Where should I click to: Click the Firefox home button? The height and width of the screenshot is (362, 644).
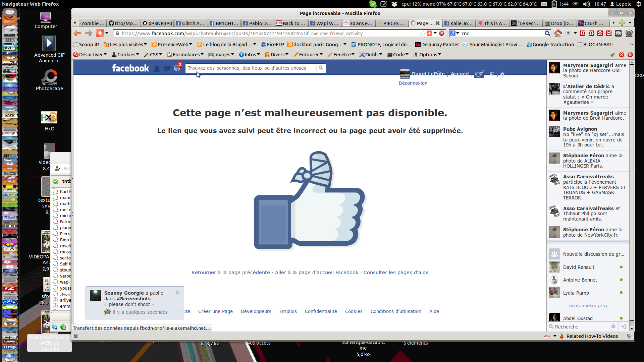pos(558,33)
